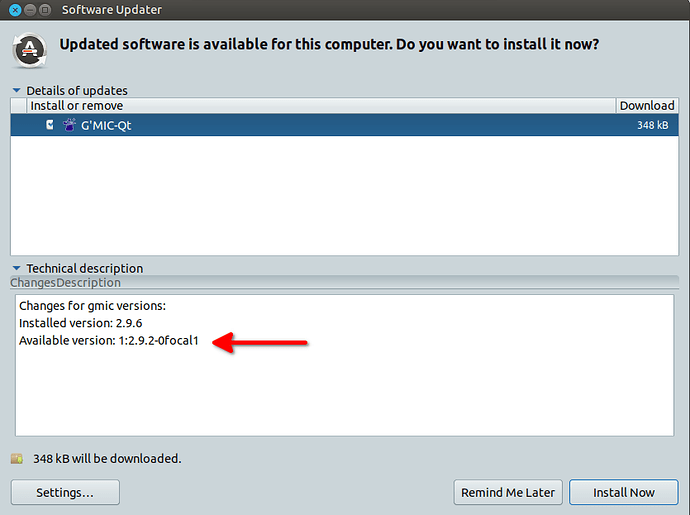Click the download size icon beside 348 kB
Image resolution: width=690 pixels, height=515 pixels.
tap(16, 459)
